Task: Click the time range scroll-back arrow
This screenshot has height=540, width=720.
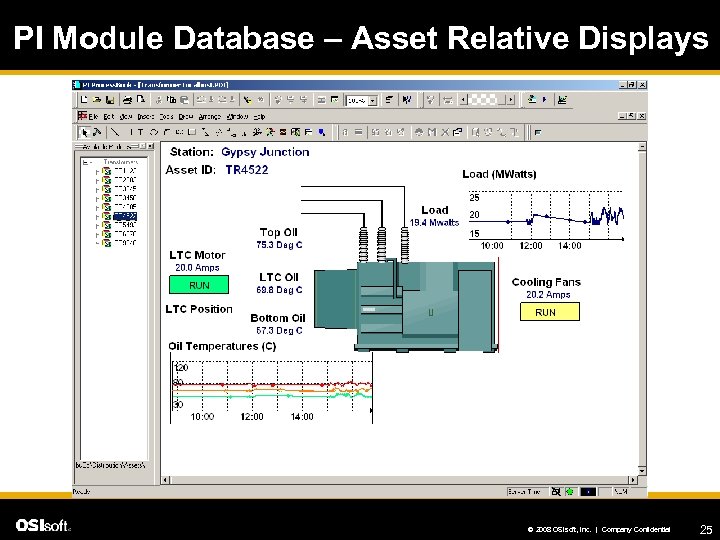Action: click(463, 100)
